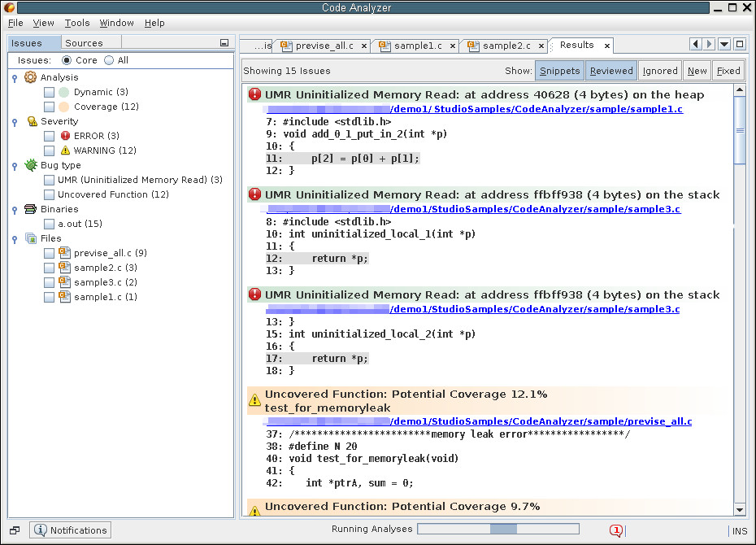Open the sample1.c file path link
The height and width of the screenshot is (545, 756).
coord(536,108)
